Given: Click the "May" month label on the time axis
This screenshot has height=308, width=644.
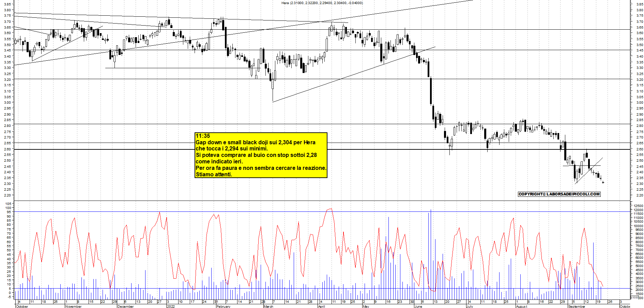Looking at the screenshot, I should (366, 306).
